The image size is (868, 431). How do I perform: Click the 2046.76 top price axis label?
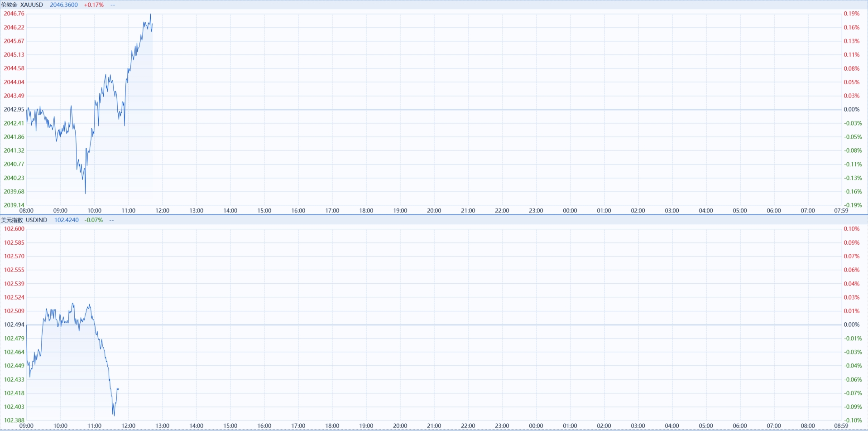tap(14, 14)
